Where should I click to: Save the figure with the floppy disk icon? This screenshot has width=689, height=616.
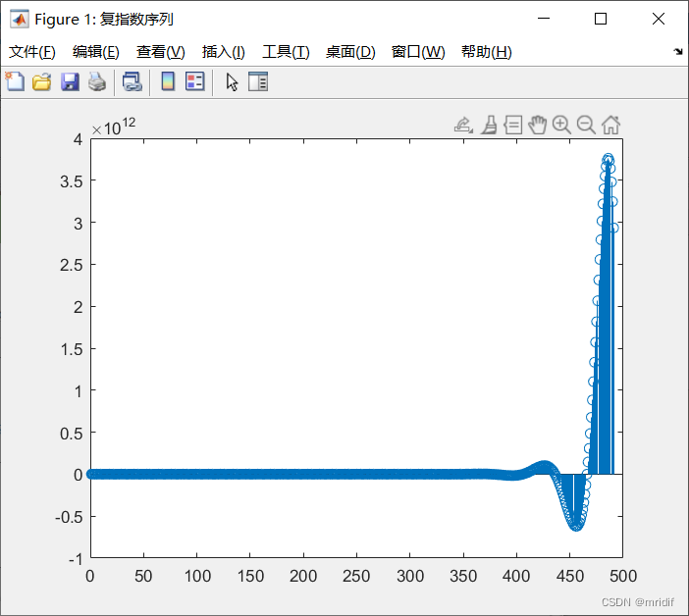tap(70, 82)
